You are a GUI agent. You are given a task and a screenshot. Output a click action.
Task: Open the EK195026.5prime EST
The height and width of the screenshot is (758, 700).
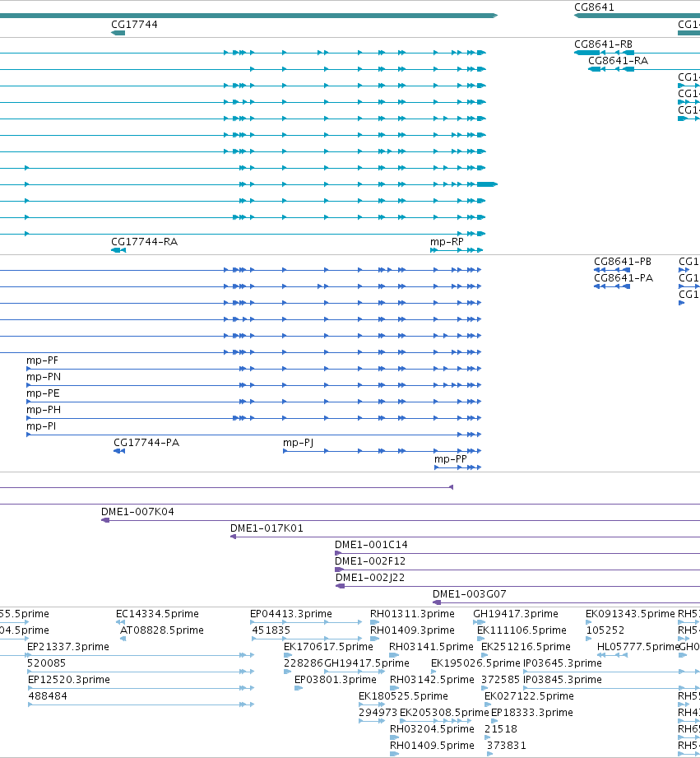click(x=475, y=663)
